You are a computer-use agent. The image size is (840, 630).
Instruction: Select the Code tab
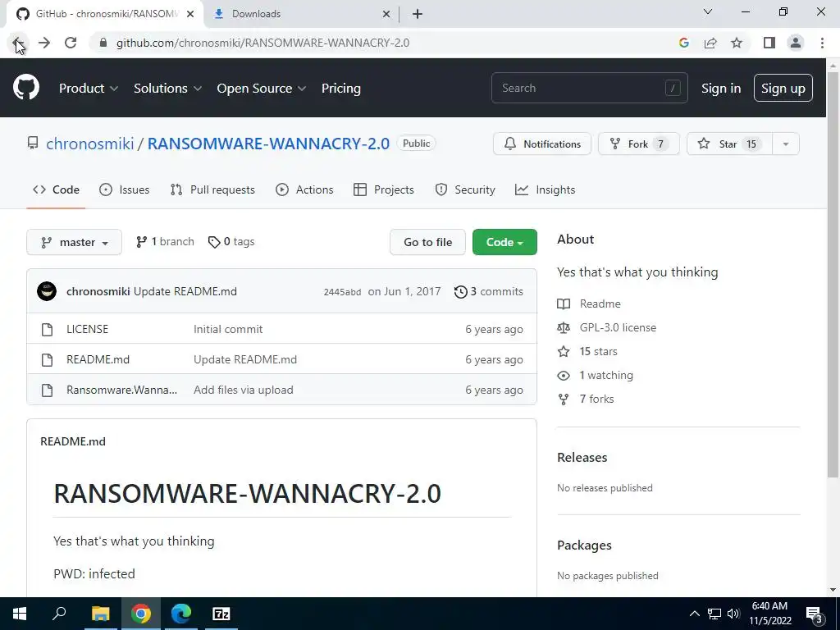(x=56, y=189)
